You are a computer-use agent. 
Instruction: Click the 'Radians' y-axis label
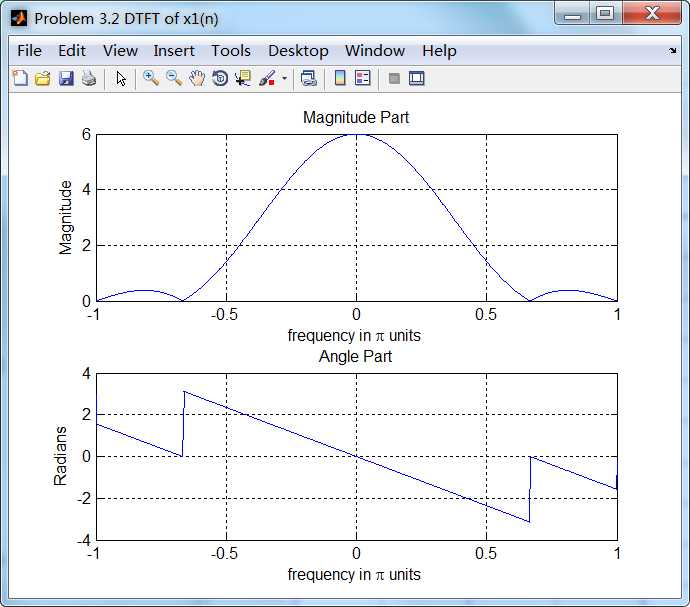point(60,456)
